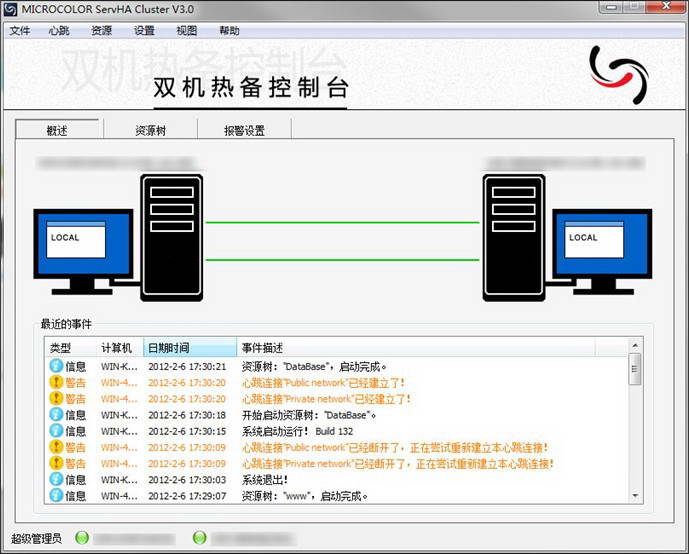The image size is (689, 554).
Task: Click first green status indicator in status bar
Action: pyautogui.click(x=82, y=537)
